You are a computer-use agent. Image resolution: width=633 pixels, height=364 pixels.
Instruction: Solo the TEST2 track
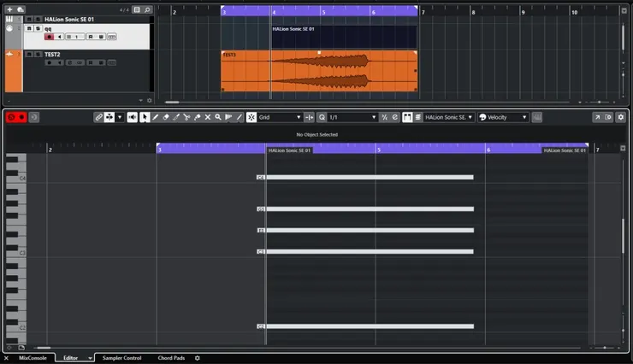37,54
